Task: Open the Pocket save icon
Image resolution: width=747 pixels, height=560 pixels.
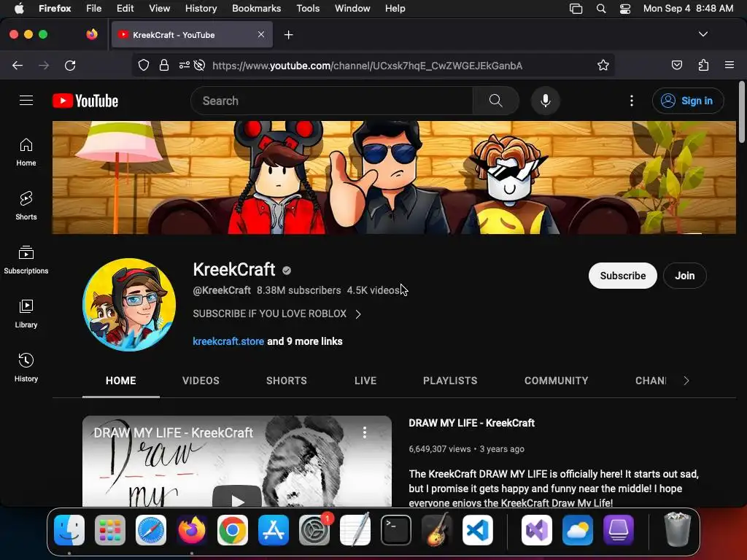Action: (x=676, y=65)
